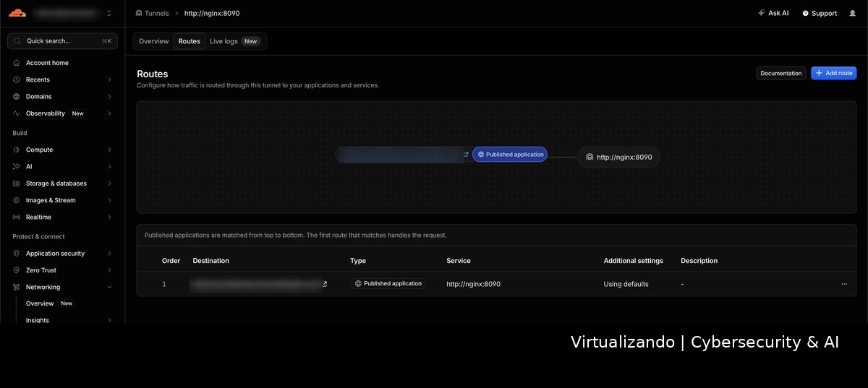The image size is (868, 388).
Task: Open Ask AI assistant
Action: (x=773, y=13)
